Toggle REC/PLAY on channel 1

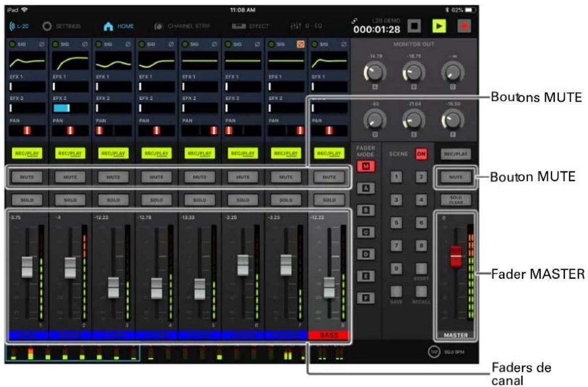27,153
